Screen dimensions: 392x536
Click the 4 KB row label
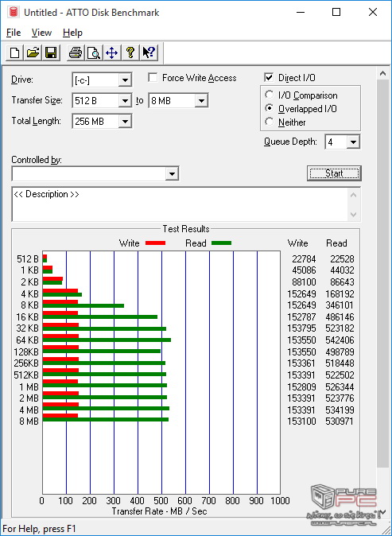[x=29, y=293]
